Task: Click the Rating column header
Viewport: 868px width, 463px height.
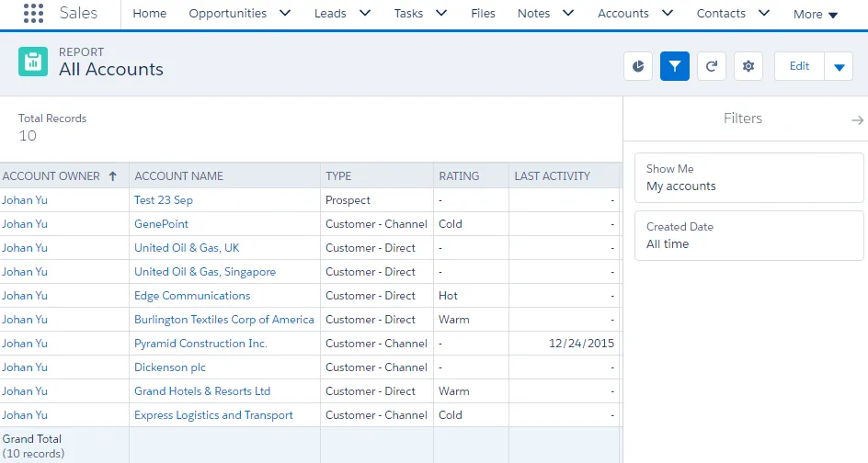Action: (459, 176)
